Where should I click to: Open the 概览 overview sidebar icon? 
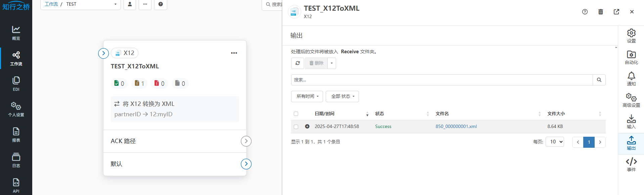coord(16,33)
